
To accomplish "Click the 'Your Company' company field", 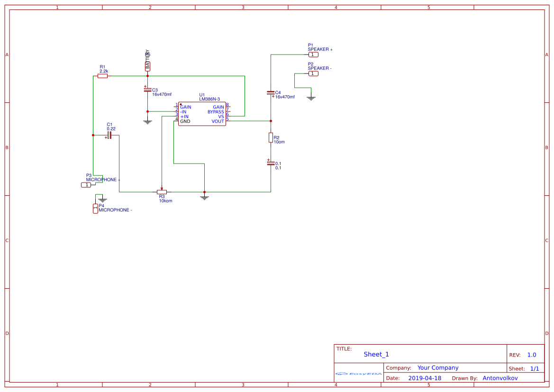I will coord(438,368).
